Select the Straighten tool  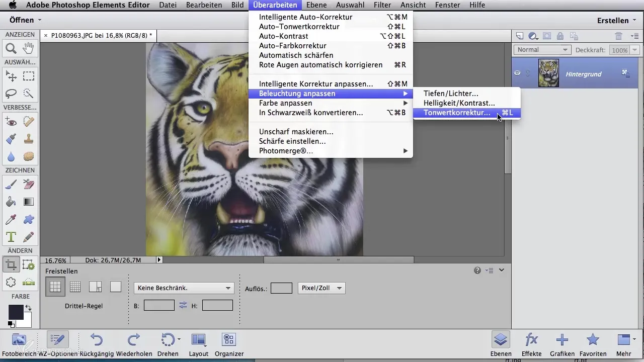[29, 282]
